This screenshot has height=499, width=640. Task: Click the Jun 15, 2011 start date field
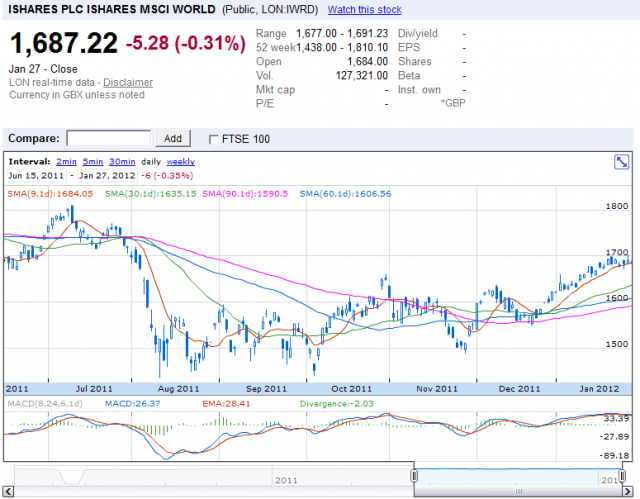[36, 175]
